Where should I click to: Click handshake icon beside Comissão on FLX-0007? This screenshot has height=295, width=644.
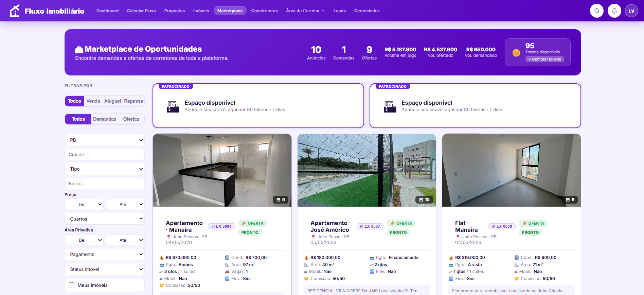click(306, 279)
